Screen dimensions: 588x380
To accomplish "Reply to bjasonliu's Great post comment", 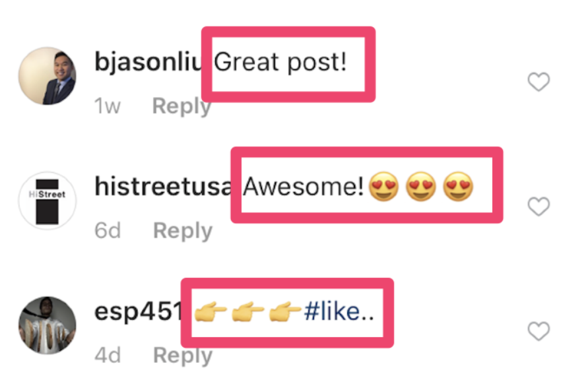I will point(182,106).
